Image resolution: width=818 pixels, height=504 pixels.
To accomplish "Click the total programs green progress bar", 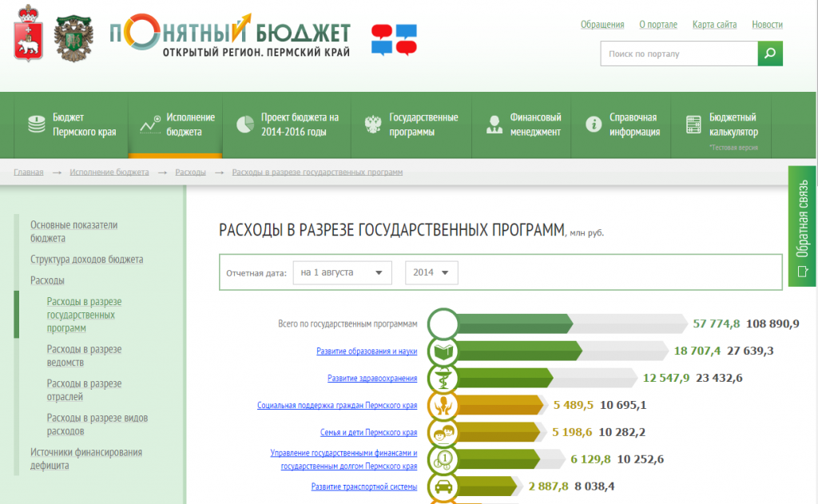I will click(x=515, y=324).
